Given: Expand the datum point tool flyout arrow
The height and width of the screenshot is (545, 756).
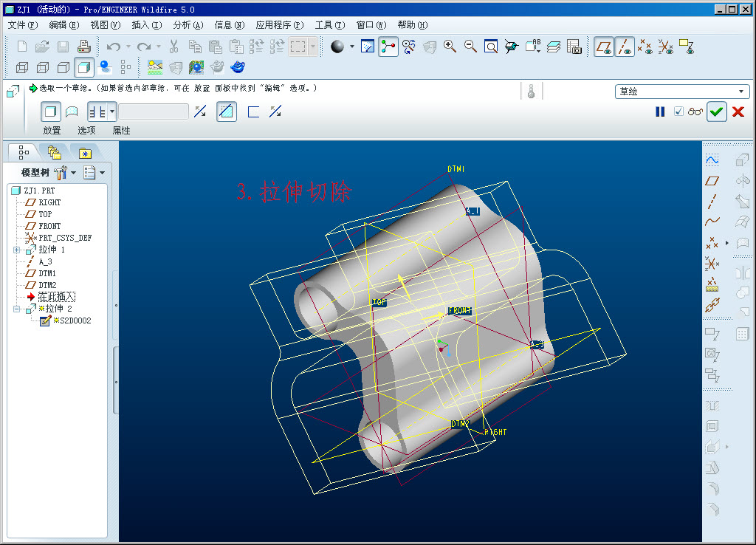Looking at the screenshot, I should tap(727, 243).
